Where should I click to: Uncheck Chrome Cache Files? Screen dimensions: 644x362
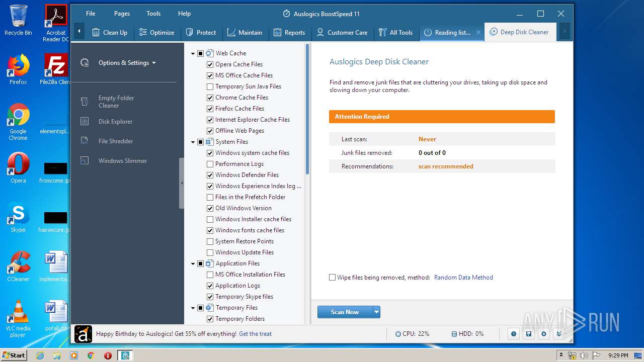click(x=210, y=98)
